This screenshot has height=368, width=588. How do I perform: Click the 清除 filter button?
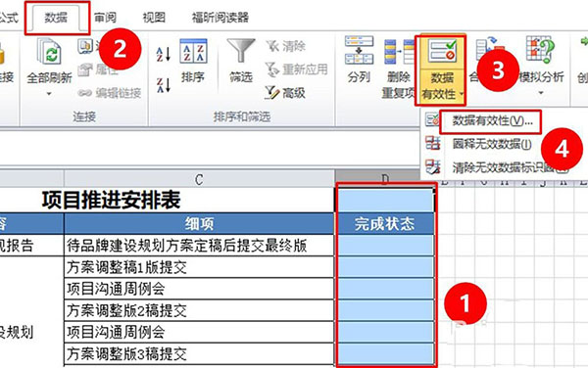pos(286,46)
